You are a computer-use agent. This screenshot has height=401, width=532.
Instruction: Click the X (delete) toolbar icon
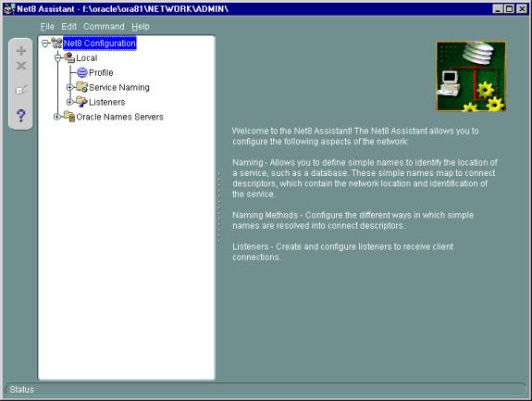[x=21, y=66]
